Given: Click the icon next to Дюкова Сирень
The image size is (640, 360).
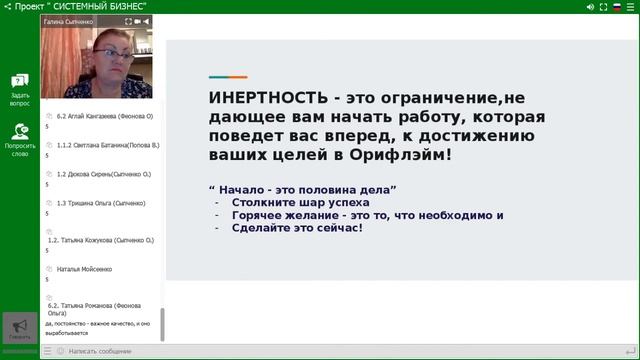Looking at the screenshot, I should pyautogui.click(x=49, y=174).
